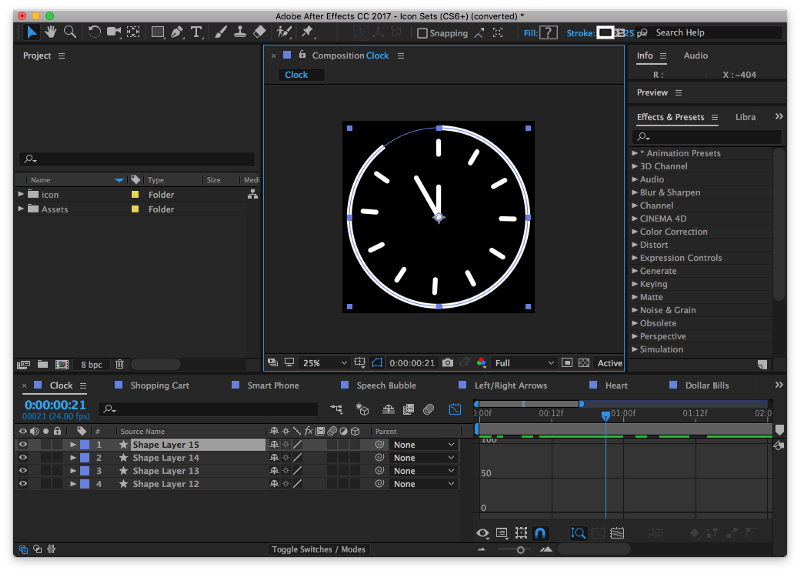Open the Effects & Presets panel menu
The image size is (800, 573).
pyautogui.click(x=715, y=117)
